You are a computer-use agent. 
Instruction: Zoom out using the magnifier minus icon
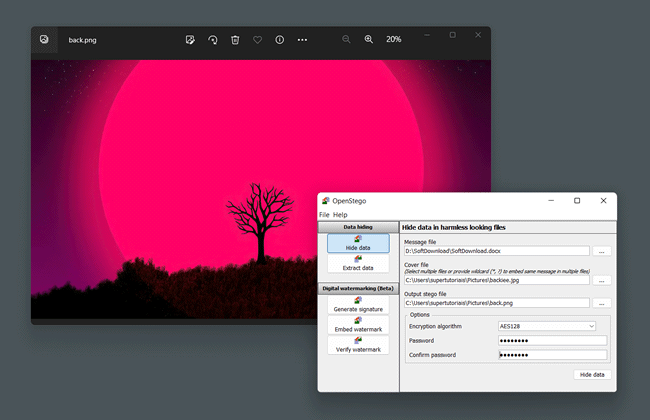(x=347, y=40)
